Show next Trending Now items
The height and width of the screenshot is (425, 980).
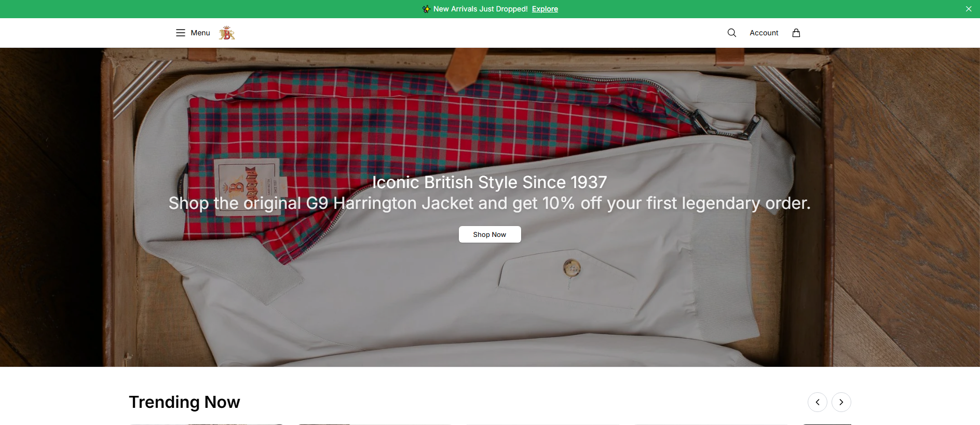pyautogui.click(x=841, y=402)
